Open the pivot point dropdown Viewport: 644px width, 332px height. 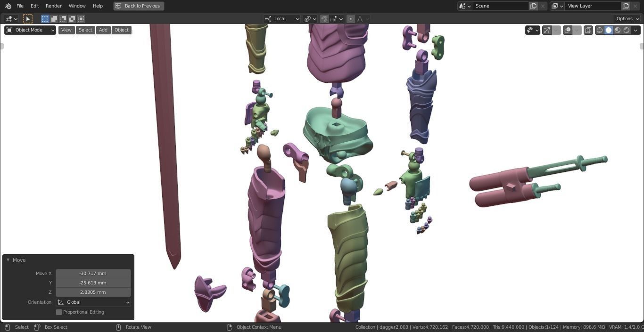tap(310, 19)
